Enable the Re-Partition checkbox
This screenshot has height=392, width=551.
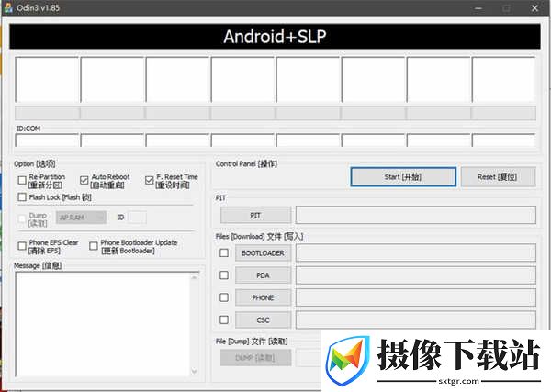click(22, 181)
